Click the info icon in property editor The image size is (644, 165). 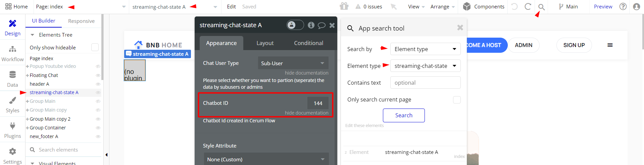311,25
